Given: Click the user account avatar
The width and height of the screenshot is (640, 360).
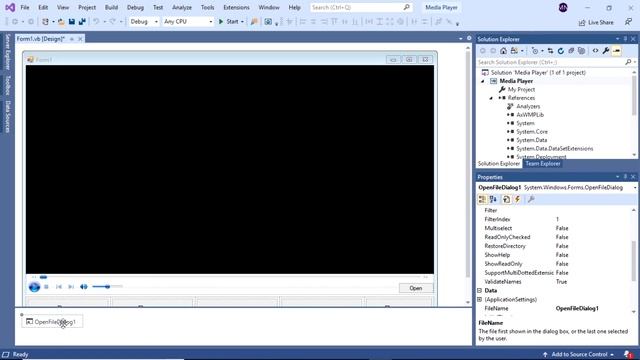Looking at the screenshot, I should tap(563, 7).
